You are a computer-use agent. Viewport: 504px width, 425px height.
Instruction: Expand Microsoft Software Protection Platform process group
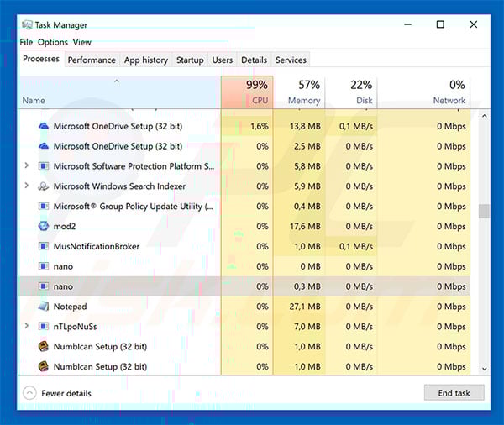point(27,165)
